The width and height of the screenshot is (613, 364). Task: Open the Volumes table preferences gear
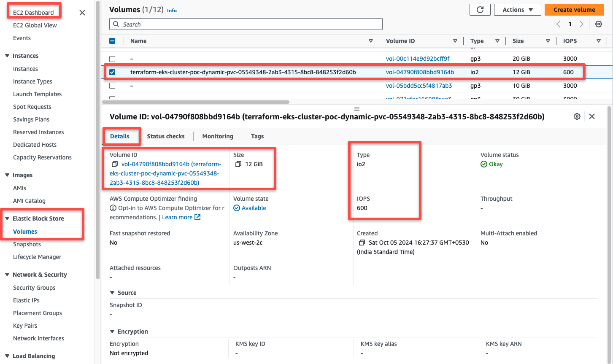[x=599, y=24]
